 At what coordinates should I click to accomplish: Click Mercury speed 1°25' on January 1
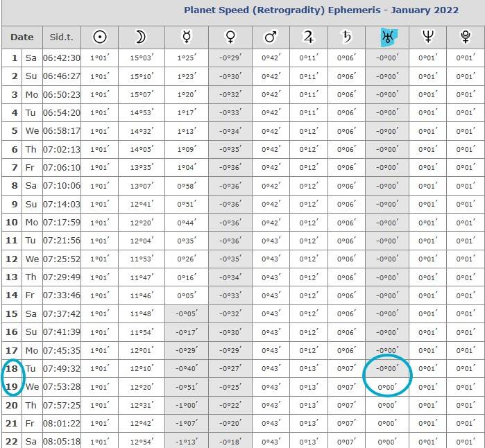187,58
